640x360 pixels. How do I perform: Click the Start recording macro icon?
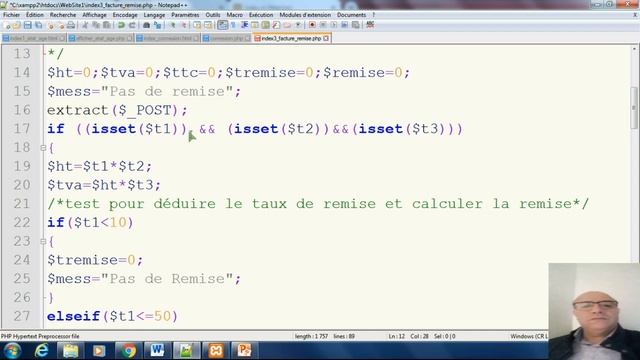312,25
